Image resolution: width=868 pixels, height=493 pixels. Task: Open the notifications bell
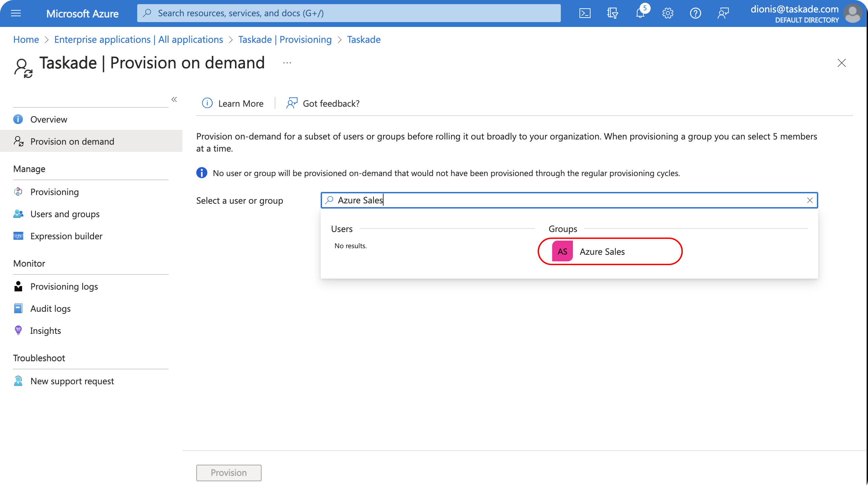pos(640,13)
